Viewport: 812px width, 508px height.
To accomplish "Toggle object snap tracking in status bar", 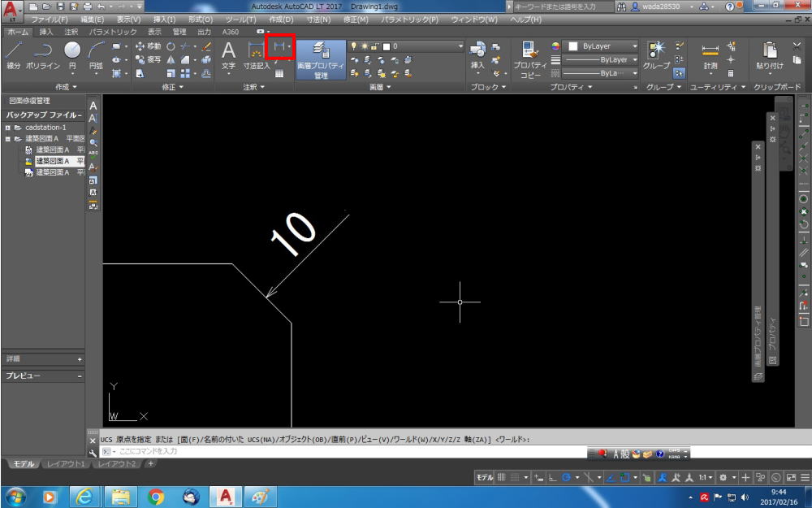I will click(611, 477).
